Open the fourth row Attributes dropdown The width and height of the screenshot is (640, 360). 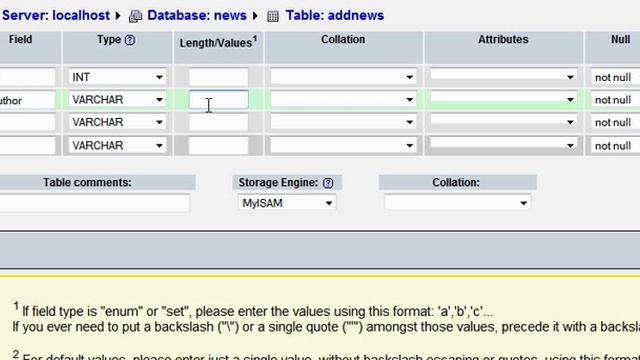coord(504,144)
